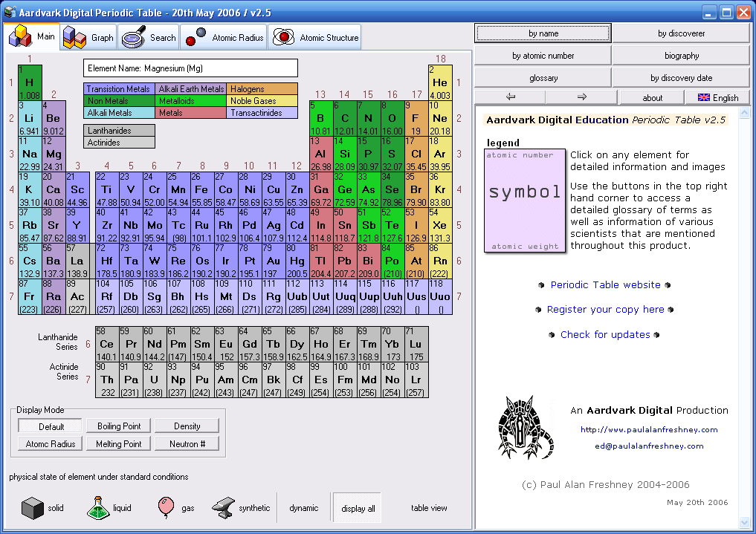
Task: Select Atomc Radius display mode
Action: click(x=51, y=444)
